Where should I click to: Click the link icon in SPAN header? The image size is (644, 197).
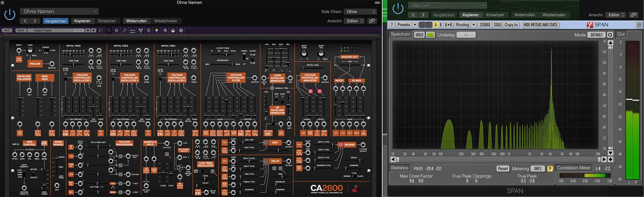[633, 15]
